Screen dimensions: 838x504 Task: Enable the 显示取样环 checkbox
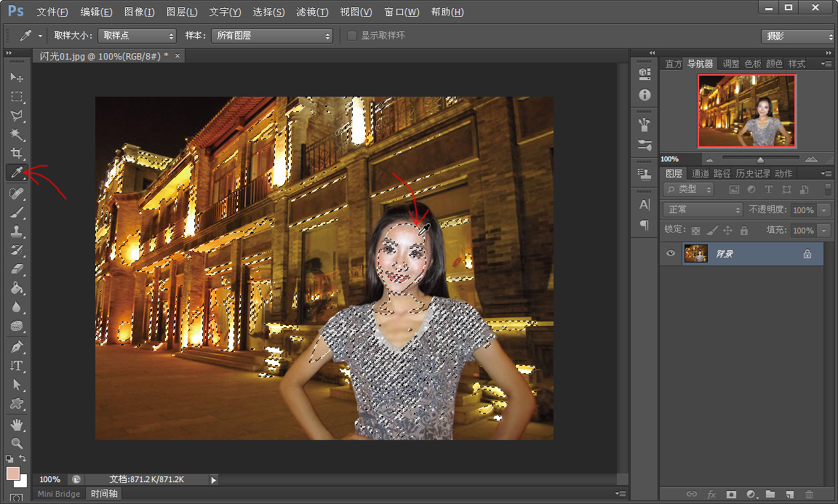tap(351, 36)
